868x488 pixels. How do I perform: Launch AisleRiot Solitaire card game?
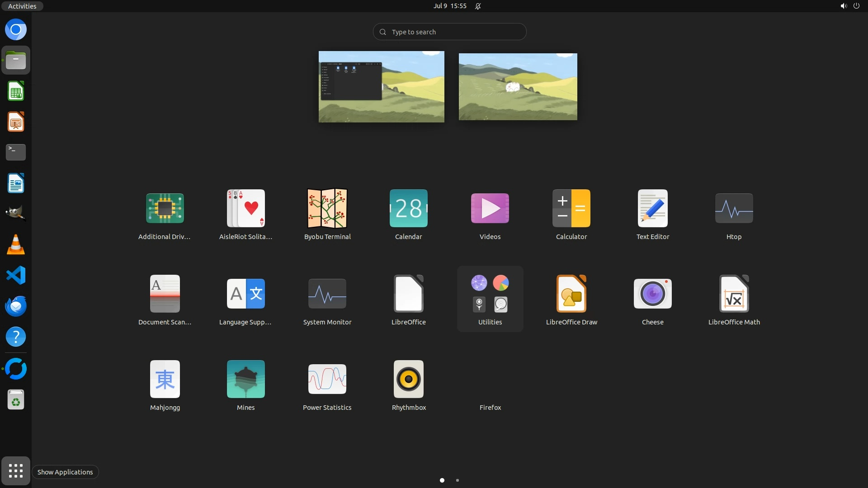[245, 209]
